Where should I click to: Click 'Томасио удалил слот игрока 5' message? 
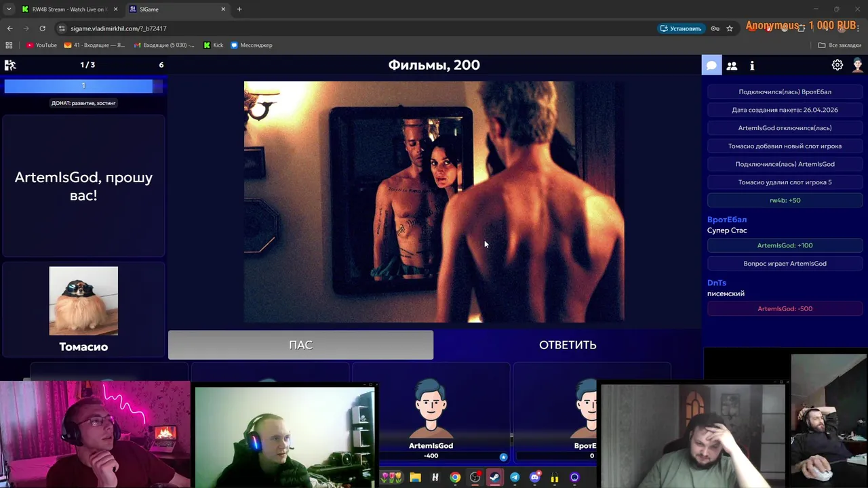pos(785,182)
